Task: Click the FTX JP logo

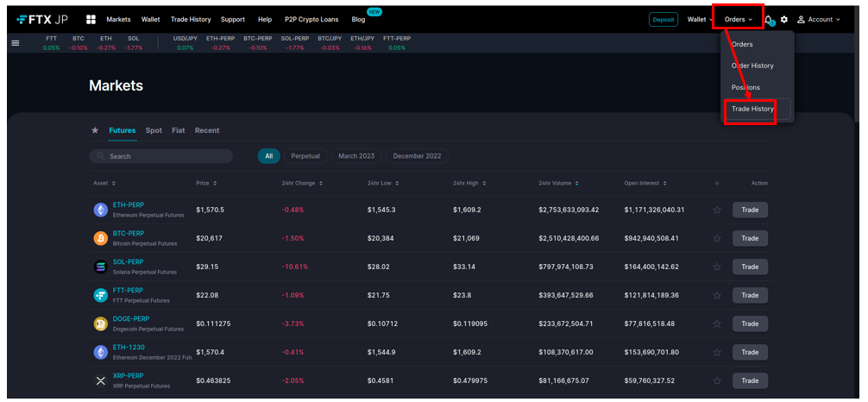Action: [x=42, y=19]
